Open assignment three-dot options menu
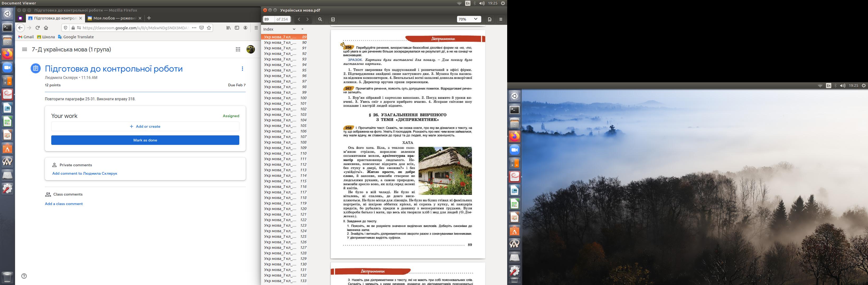 (242, 69)
